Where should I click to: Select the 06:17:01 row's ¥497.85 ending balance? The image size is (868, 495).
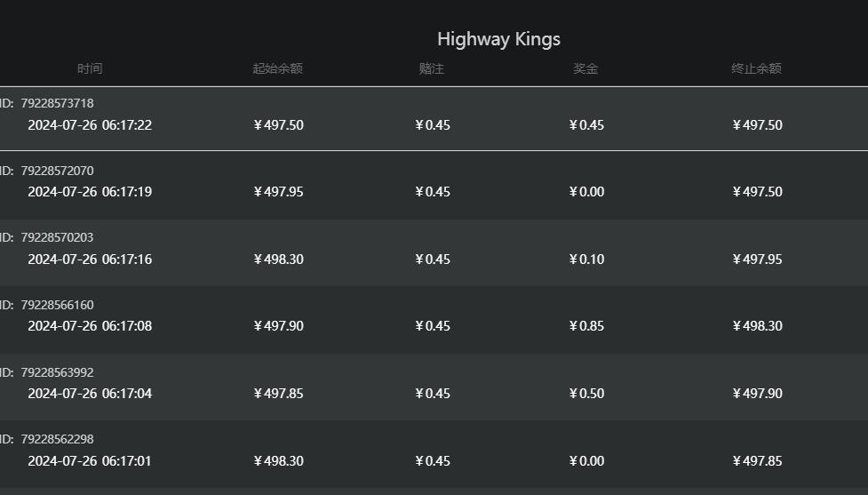pos(757,461)
